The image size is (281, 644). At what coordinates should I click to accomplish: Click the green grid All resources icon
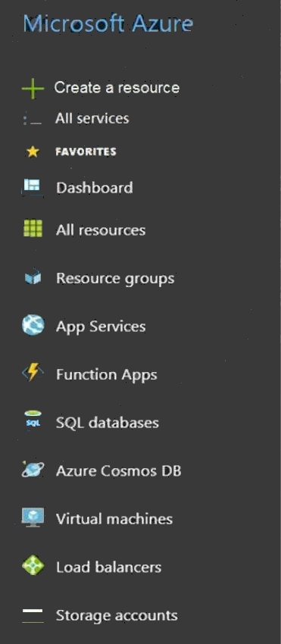click(33, 229)
